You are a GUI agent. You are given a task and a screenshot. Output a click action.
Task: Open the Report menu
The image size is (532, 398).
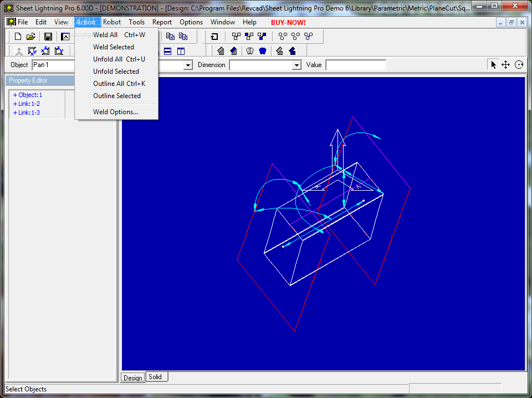point(162,22)
